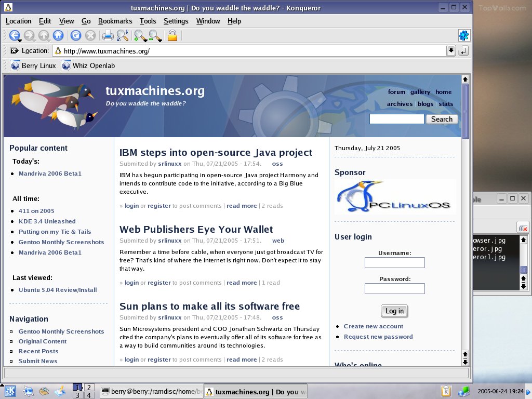Open 'Ubuntu 5.04 Review/Install' link
532x399 pixels.
pyautogui.click(x=58, y=290)
